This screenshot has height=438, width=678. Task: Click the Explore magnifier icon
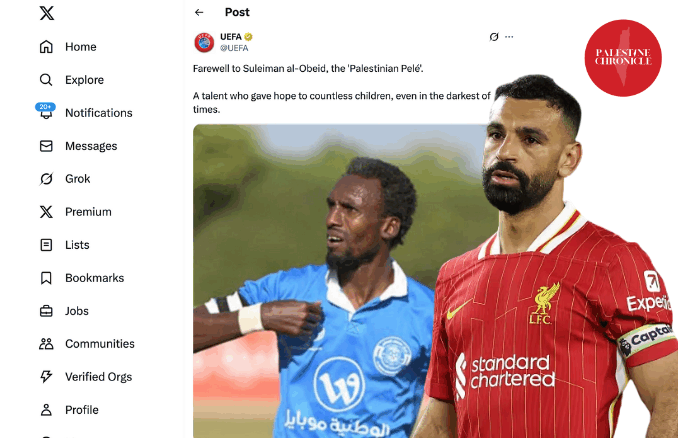46,80
